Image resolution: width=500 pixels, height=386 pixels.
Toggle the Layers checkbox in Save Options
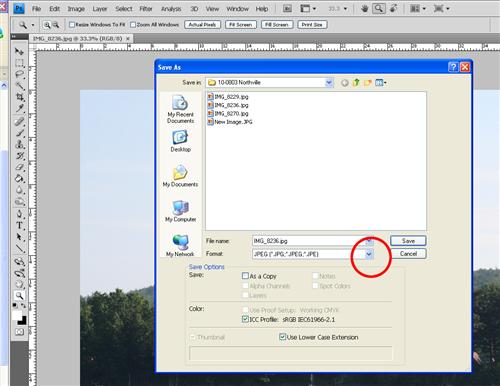click(x=245, y=295)
